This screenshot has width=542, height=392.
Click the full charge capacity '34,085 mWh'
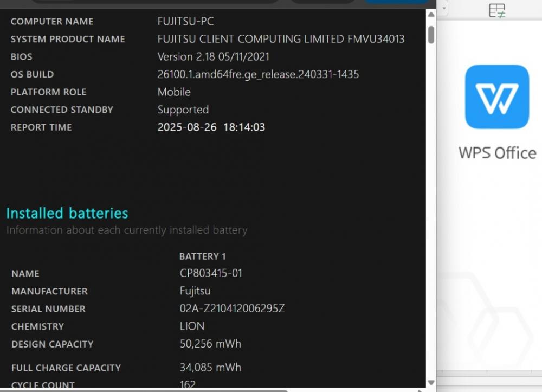tap(210, 367)
